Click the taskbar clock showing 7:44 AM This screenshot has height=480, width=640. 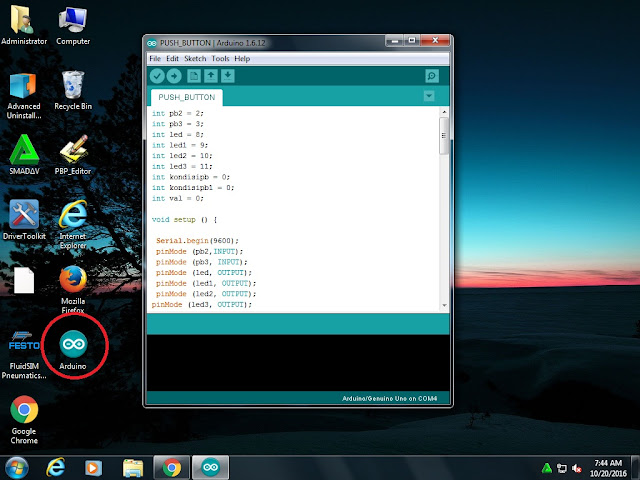(x=608, y=468)
